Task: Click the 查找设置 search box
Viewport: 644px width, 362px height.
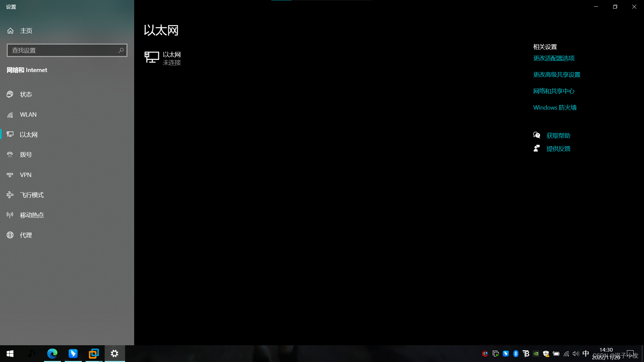Action: 67,50
